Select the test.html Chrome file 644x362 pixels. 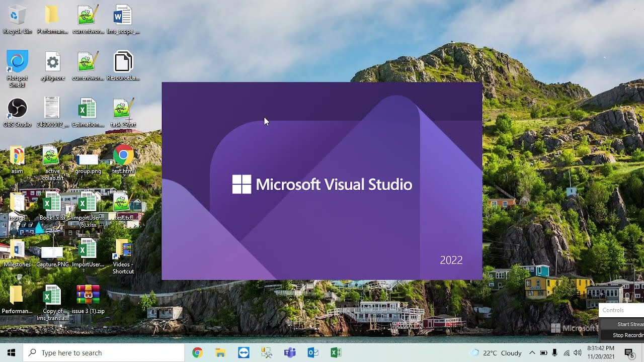coord(123,159)
